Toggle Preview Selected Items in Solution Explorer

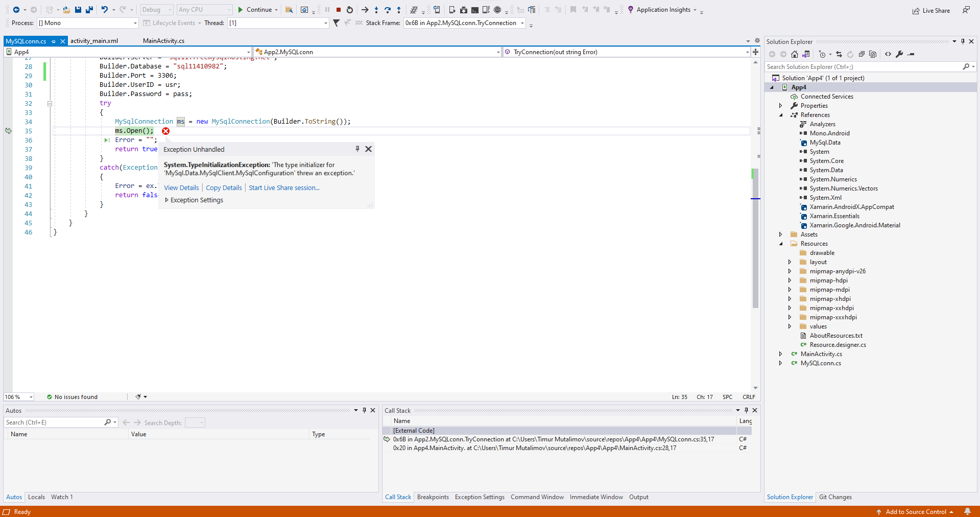tap(911, 54)
